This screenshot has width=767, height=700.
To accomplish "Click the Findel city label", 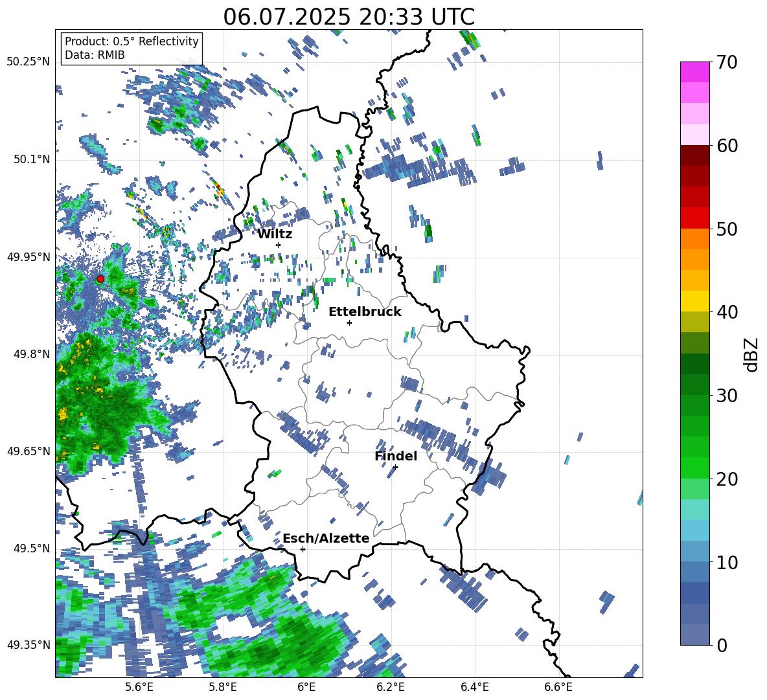I will coord(396,456).
